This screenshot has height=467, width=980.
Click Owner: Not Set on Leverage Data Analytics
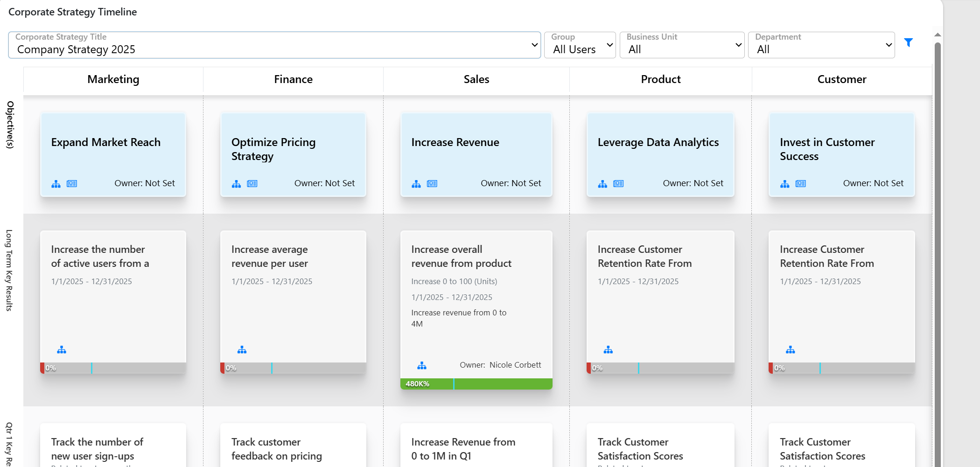tap(693, 183)
